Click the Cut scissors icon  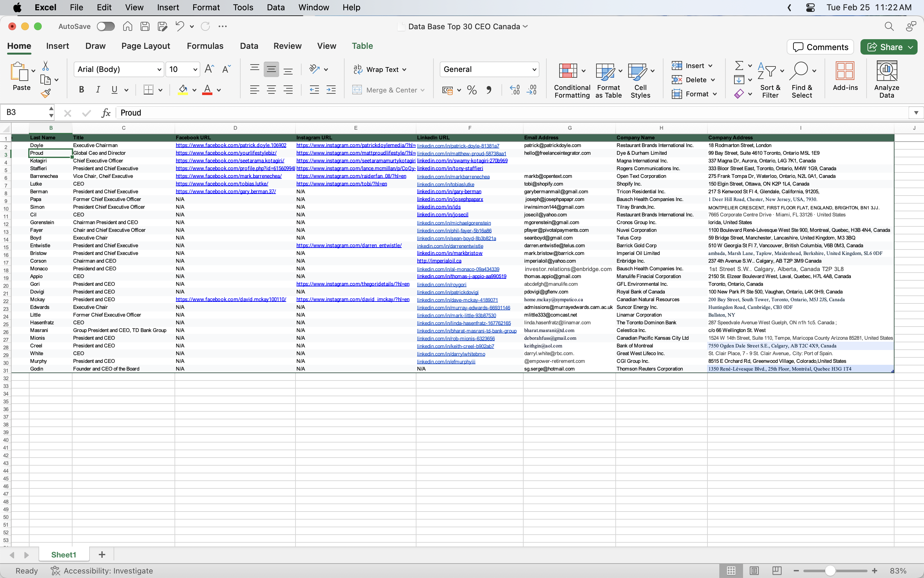(46, 66)
